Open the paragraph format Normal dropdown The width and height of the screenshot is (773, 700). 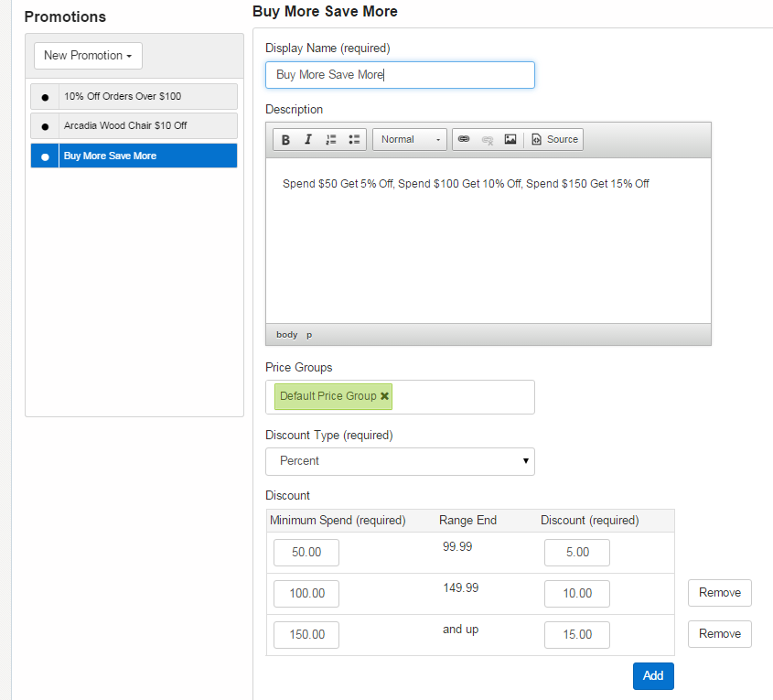[x=410, y=140]
